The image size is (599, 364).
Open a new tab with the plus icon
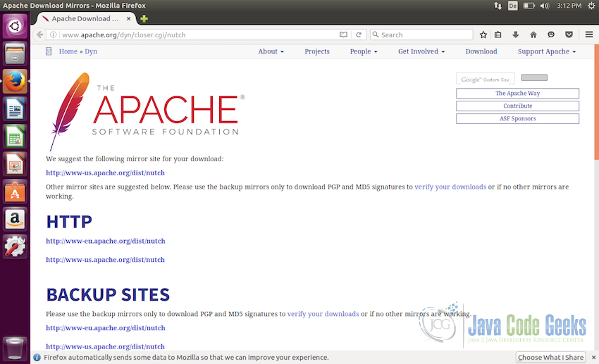point(144,19)
